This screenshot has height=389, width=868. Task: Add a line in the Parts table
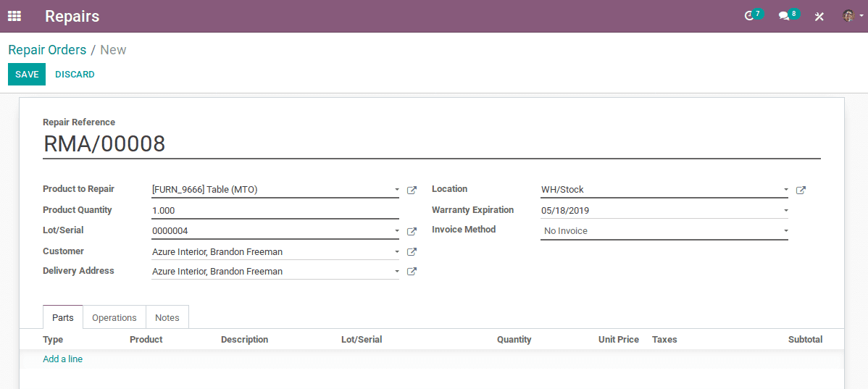(62, 359)
